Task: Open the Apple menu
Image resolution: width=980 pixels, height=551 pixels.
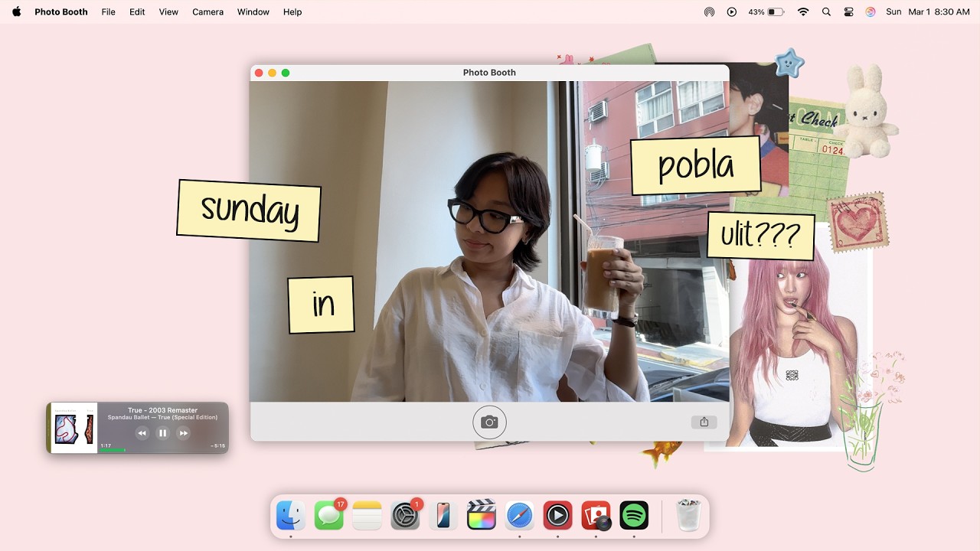Action: (x=16, y=11)
